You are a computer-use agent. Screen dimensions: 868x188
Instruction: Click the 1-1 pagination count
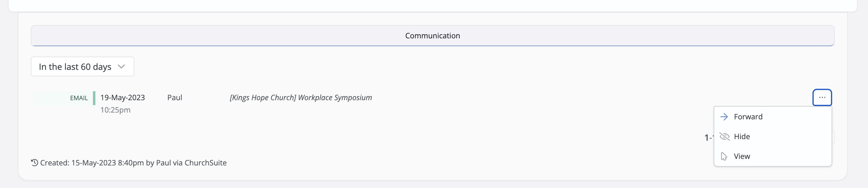pyautogui.click(x=709, y=137)
